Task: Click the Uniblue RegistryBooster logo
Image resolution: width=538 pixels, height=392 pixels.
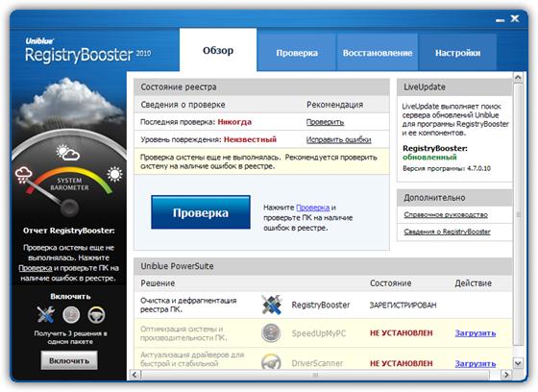Action: click(87, 51)
